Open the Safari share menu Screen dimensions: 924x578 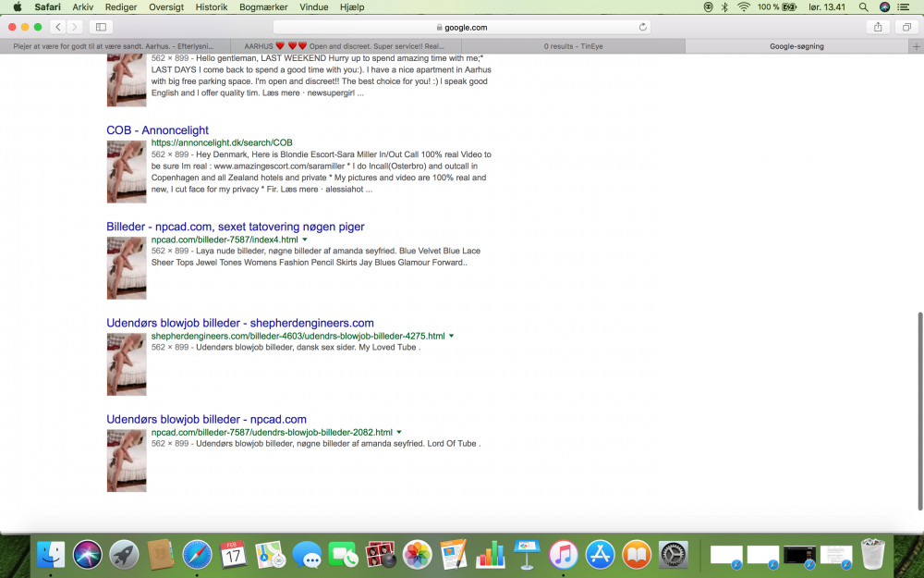click(878, 27)
